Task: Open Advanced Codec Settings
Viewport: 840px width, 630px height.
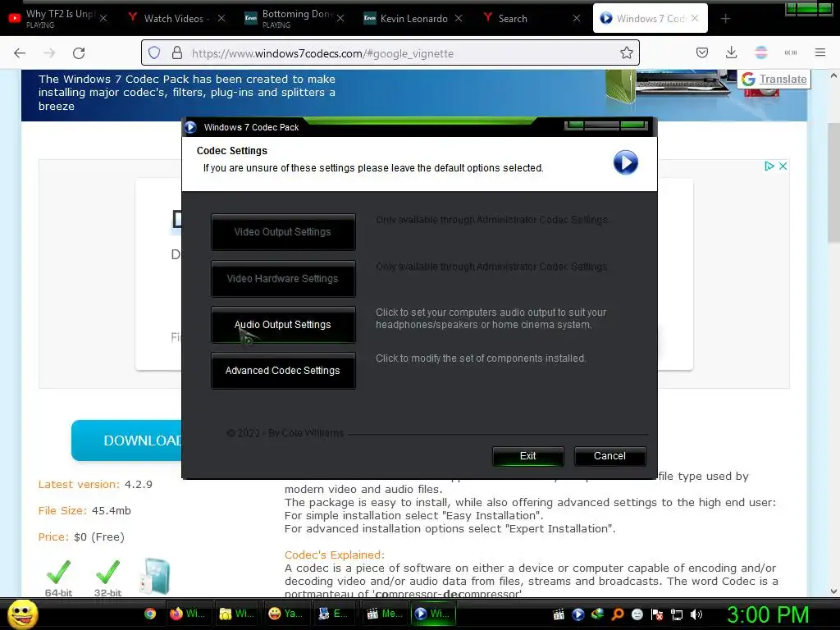Action: point(283,371)
